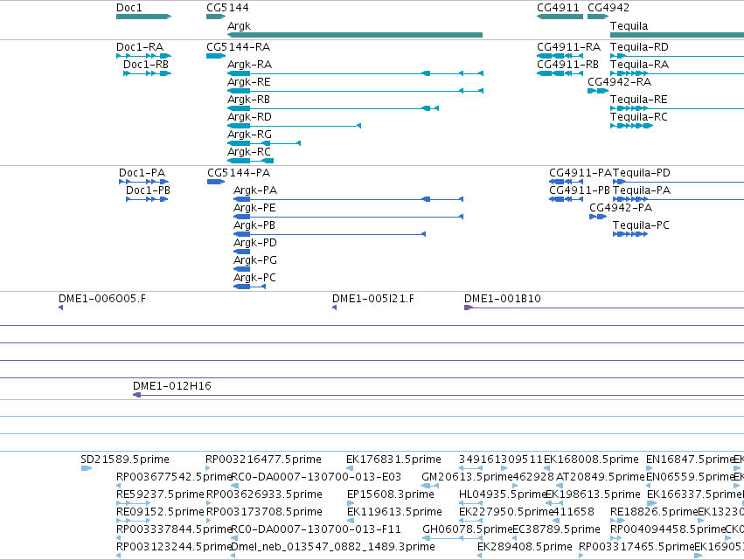Open EST EK176831.5prime label
The image size is (744, 560).
point(393,460)
